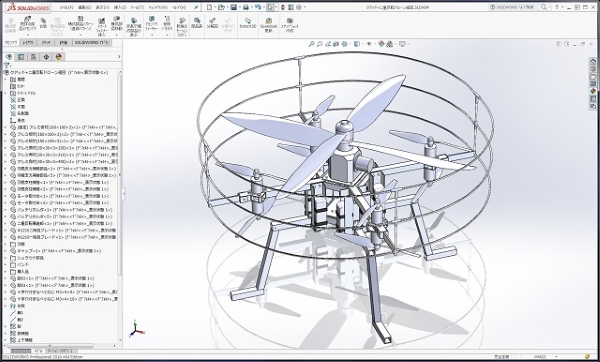The image size is (600, 362).
Task: Click the pushpin icon beside the menu bar
Action: pyautogui.click(x=196, y=7)
